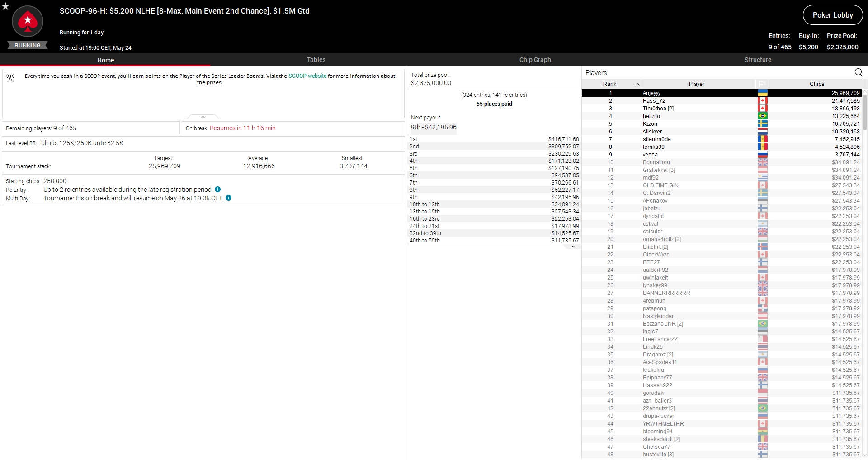Click 9th place payout $42,195.96 row
868x460 pixels.
click(494, 197)
